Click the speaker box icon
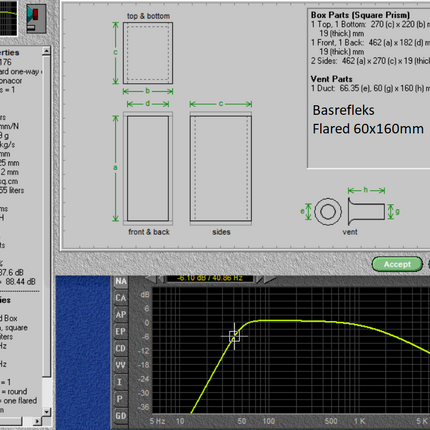The width and height of the screenshot is (430, 430). pyautogui.click(x=36, y=18)
